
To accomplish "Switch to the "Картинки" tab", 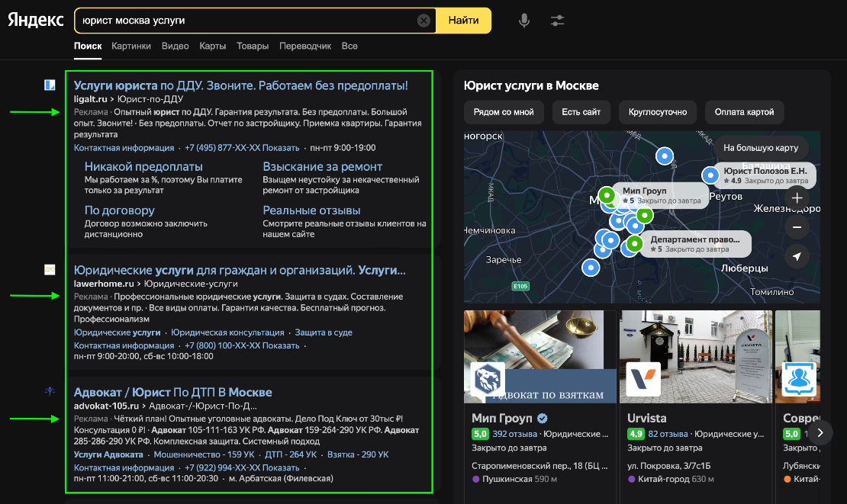I will 131,46.
